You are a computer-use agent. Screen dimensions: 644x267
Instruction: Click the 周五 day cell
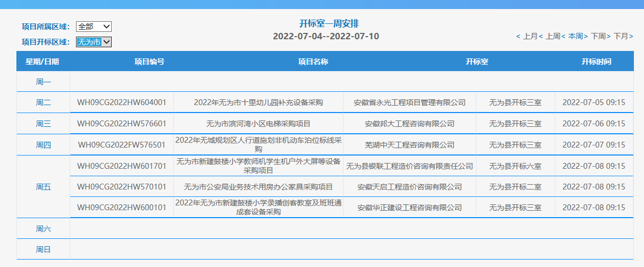click(43, 187)
